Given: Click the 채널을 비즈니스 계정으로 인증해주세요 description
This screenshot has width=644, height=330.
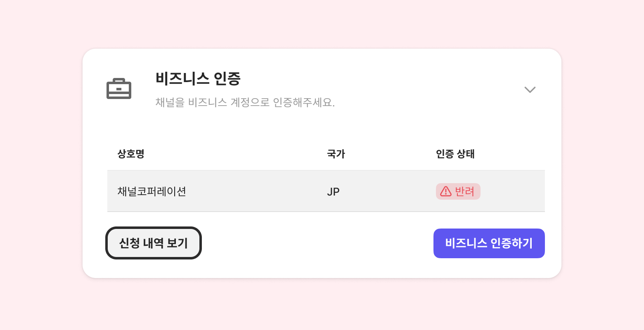Looking at the screenshot, I should pyautogui.click(x=245, y=102).
